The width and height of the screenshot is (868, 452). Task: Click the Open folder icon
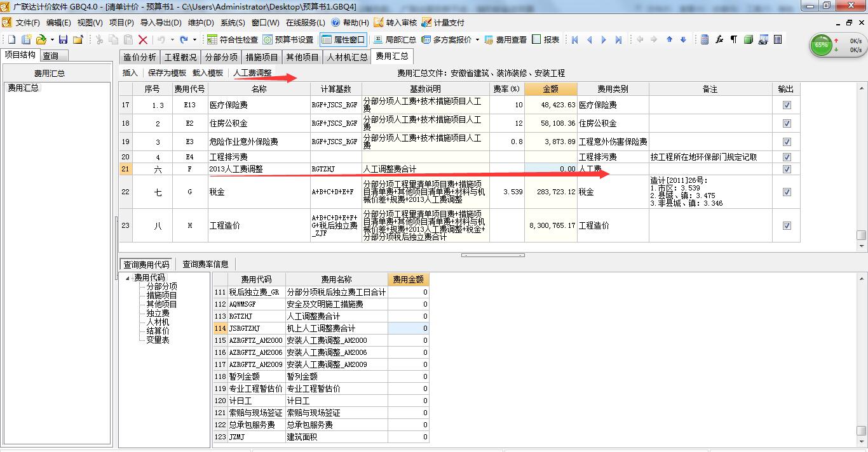41,39
